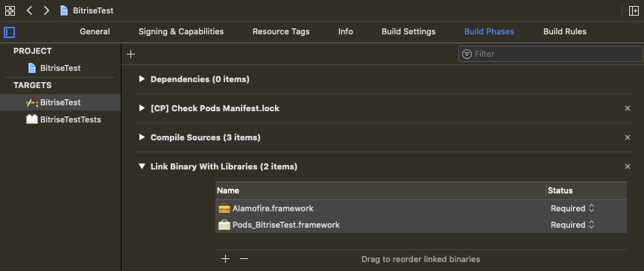
Task: Sort by the Name column header
Action: [380, 191]
